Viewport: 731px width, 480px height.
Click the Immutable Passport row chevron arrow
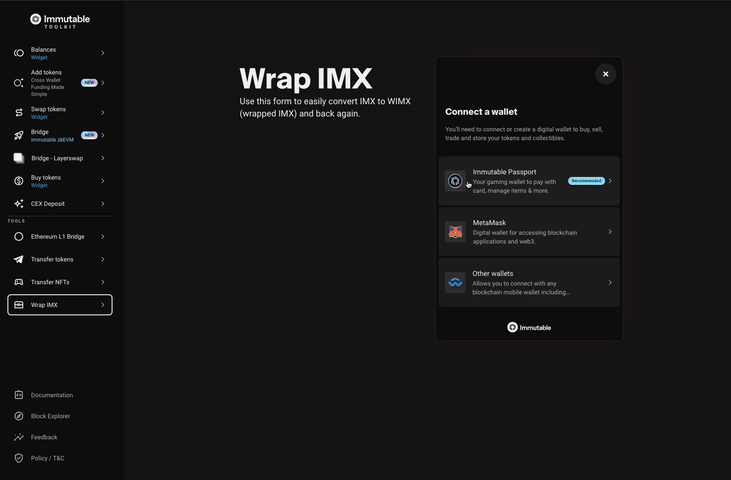(x=610, y=181)
